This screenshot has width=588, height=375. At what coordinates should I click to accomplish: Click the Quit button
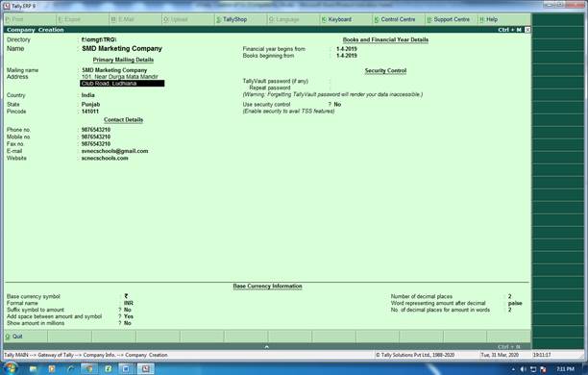tap(14, 337)
